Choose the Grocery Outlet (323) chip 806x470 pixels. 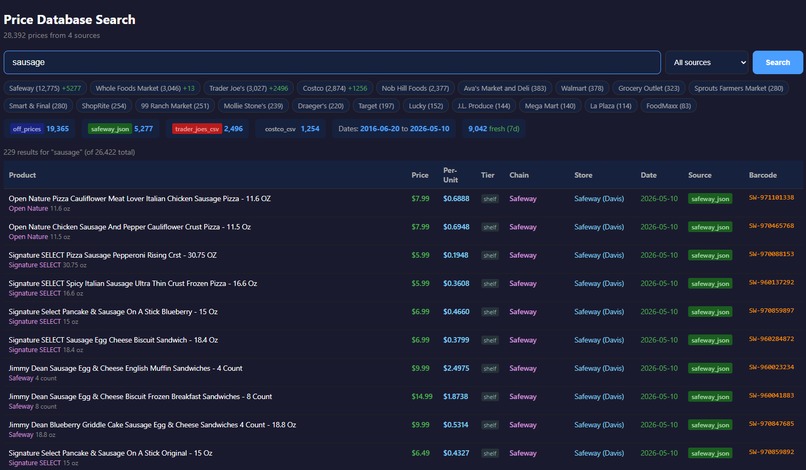point(649,88)
